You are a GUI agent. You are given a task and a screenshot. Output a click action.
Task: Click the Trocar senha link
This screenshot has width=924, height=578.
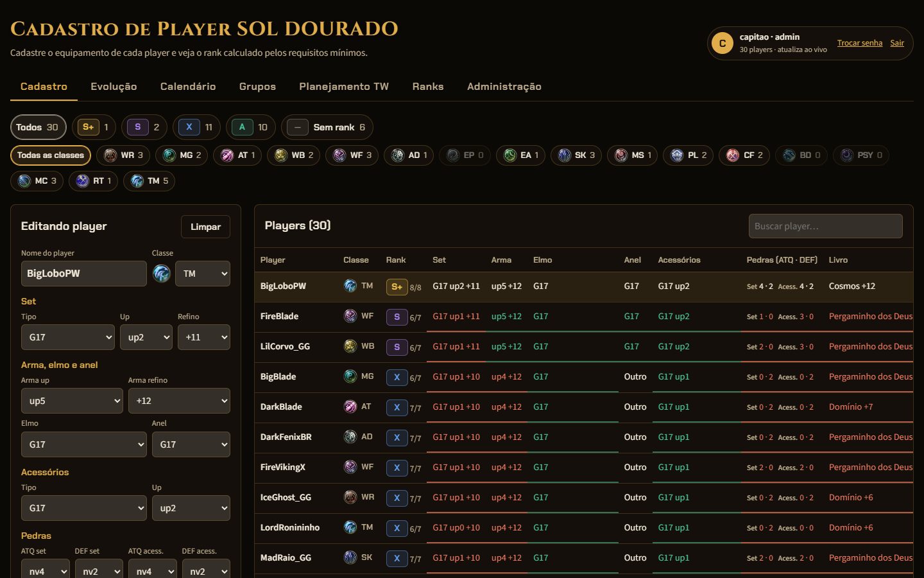860,43
